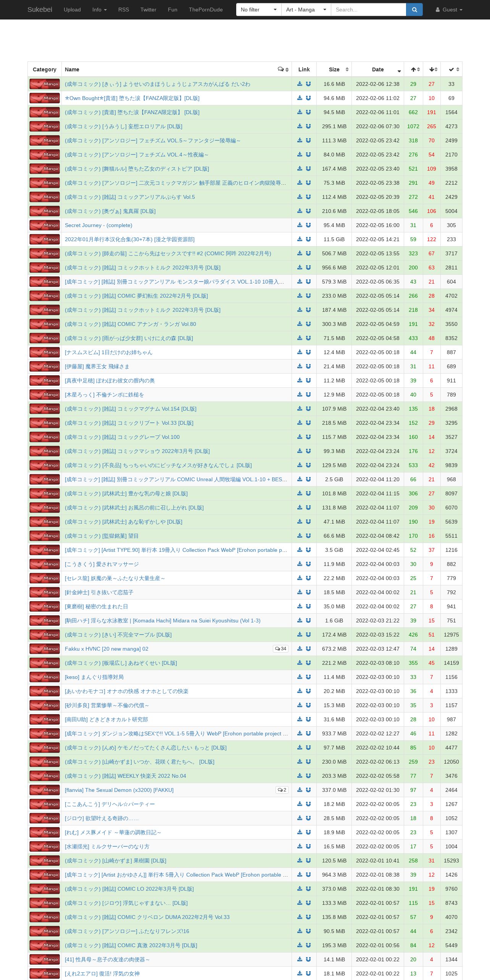This screenshot has width=490, height=980.
Task: Click Manga category icon in the 11.5 GiB row
Action: click(x=45, y=239)
